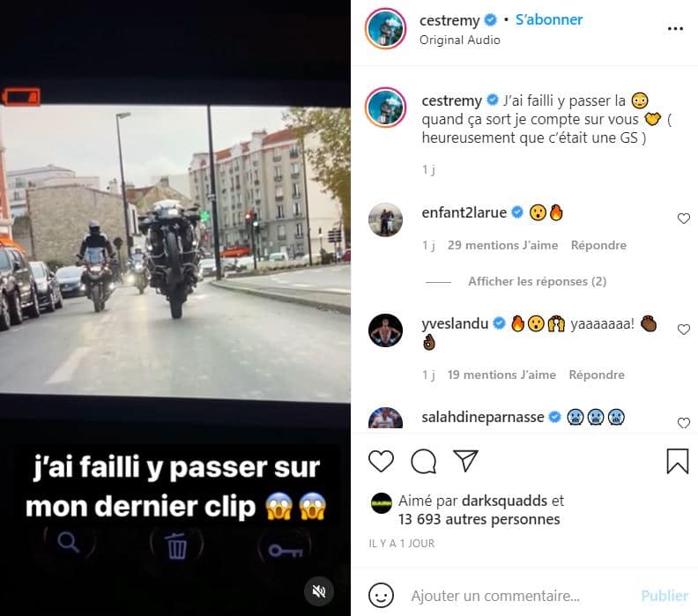Viewport: 698px width, 616px height.
Task: Like salahdineparnasse's comment heart
Action: (x=683, y=423)
